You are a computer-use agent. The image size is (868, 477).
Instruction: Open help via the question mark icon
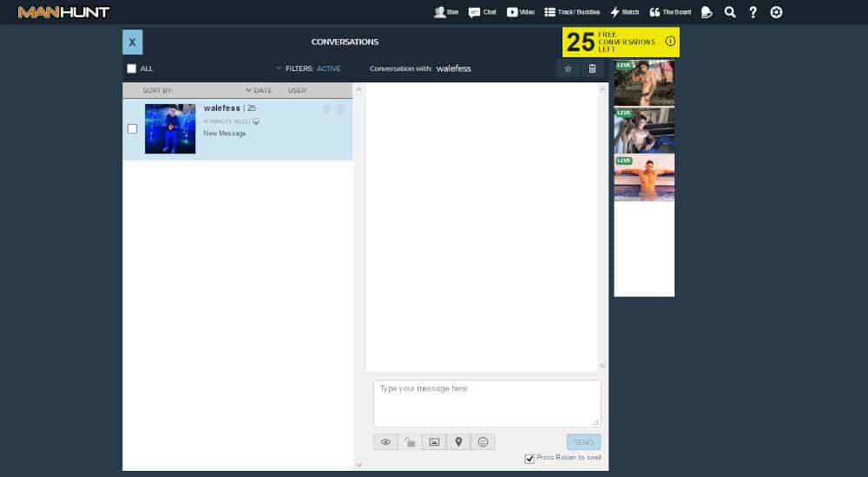(x=753, y=12)
